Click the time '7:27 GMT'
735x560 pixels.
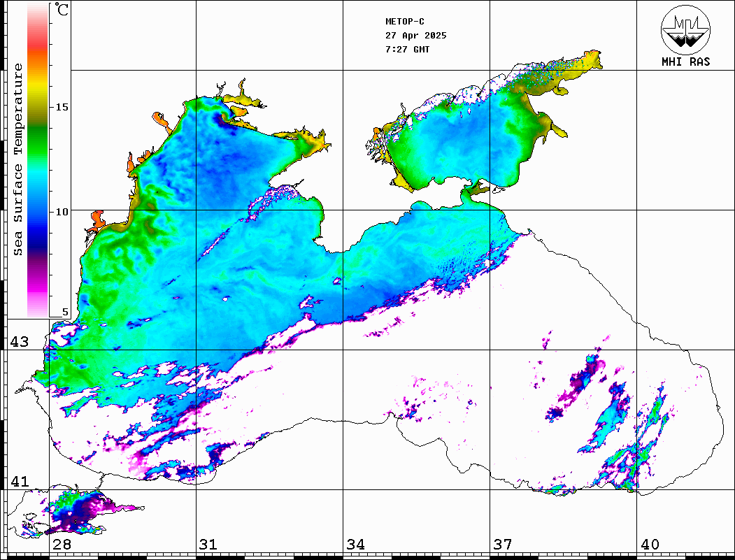click(x=407, y=49)
